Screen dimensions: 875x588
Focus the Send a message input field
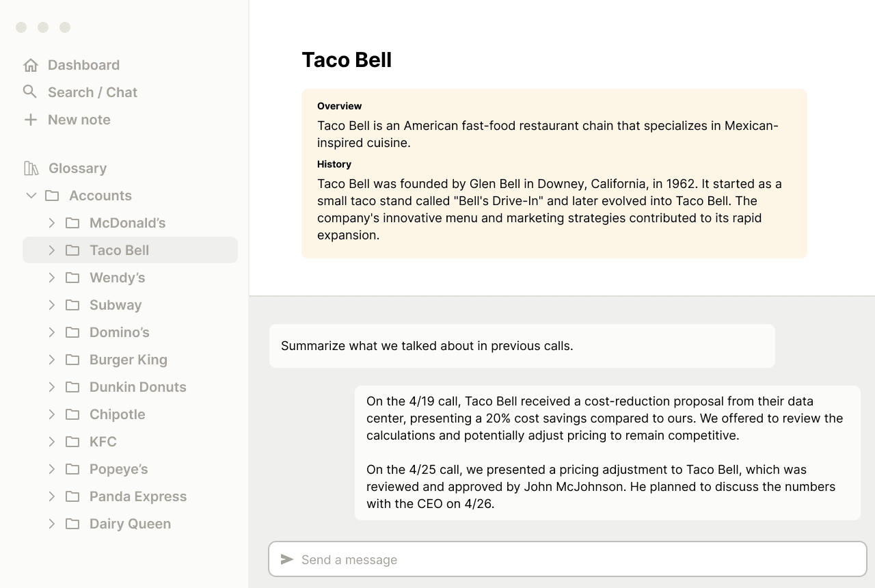coord(574,559)
